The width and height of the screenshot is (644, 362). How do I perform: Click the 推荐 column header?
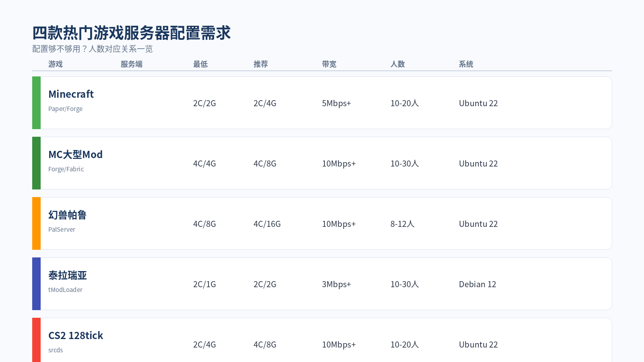261,64
